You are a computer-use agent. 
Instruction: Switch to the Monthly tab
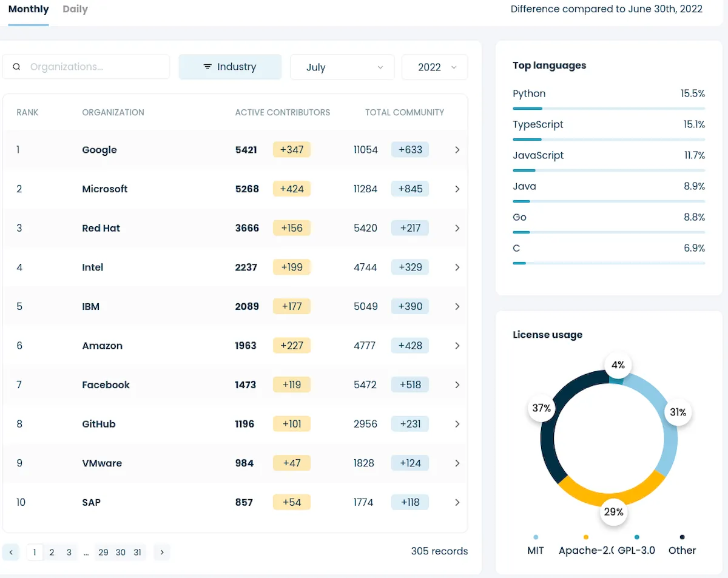pos(29,10)
